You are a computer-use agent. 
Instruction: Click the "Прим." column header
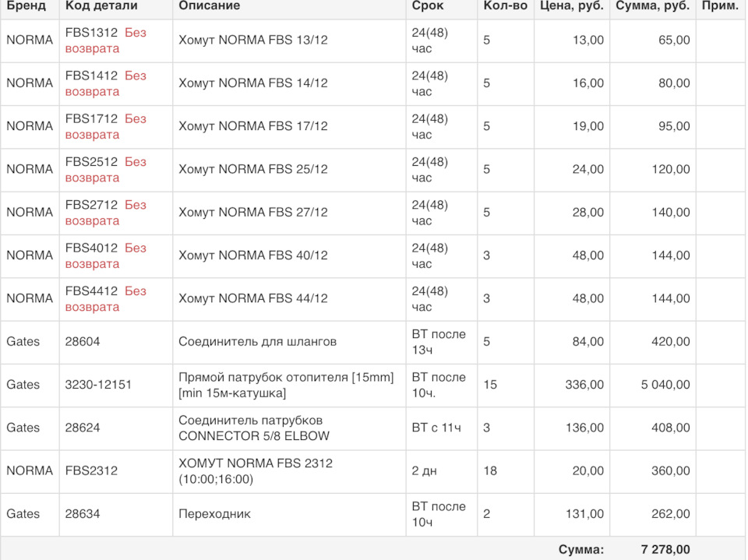click(x=720, y=6)
